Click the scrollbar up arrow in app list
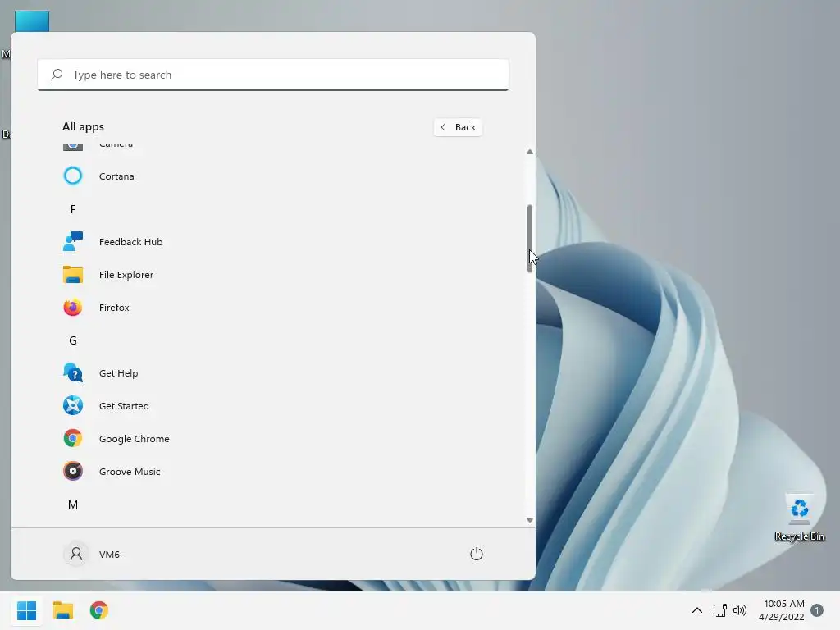 coord(530,152)
